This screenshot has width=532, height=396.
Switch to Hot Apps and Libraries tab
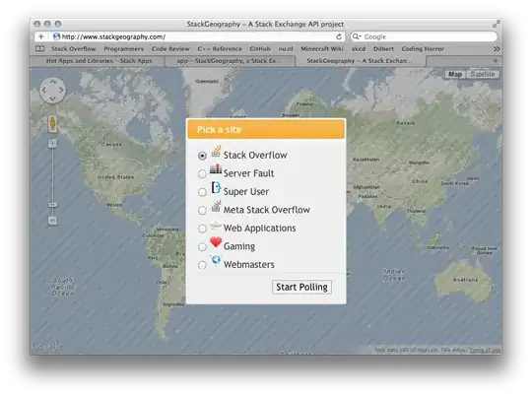coord(99,61)
